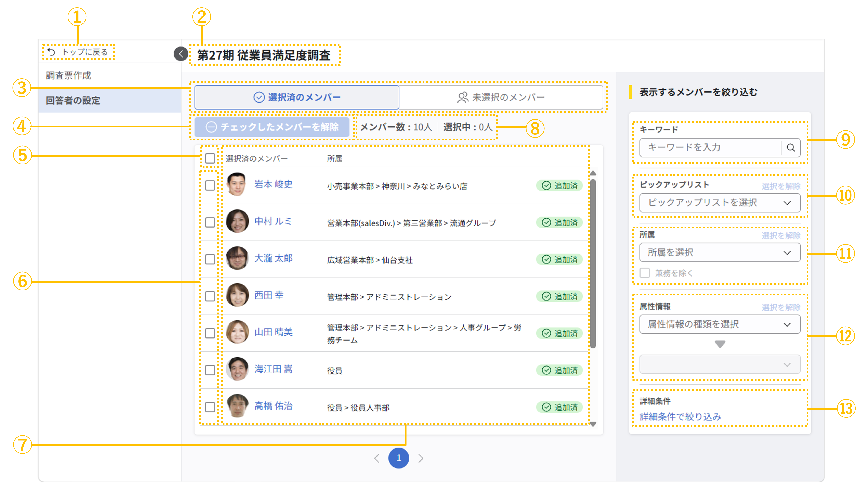Click the keyword search magnifier icon
Image resolution: width=868 pixels, height=482 pixels.
pos(791,148)
